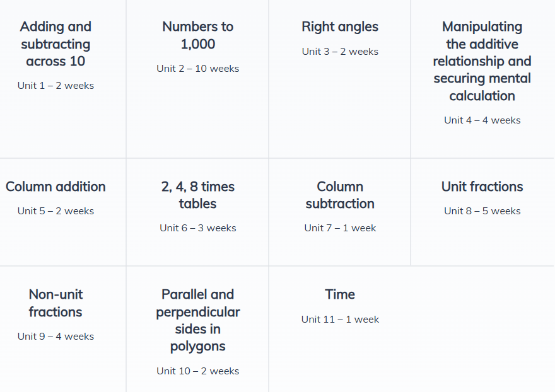Open the Column subtraction unit
Screen dimensions: 555x392
[340, 195]
